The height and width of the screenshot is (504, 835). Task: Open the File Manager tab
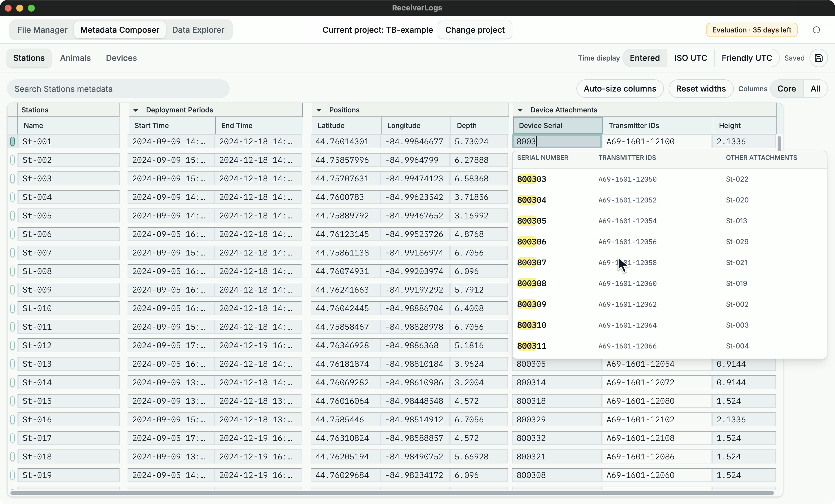coord(42,30)
